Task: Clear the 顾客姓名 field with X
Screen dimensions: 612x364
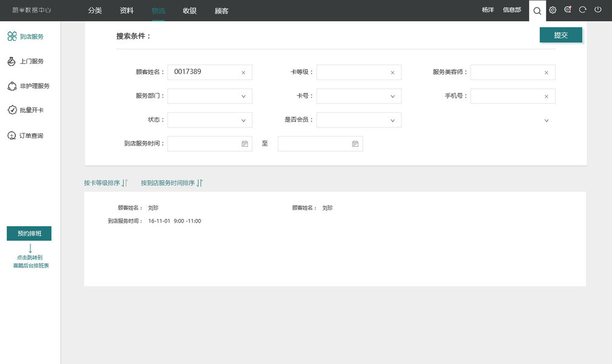Action: 243,73
